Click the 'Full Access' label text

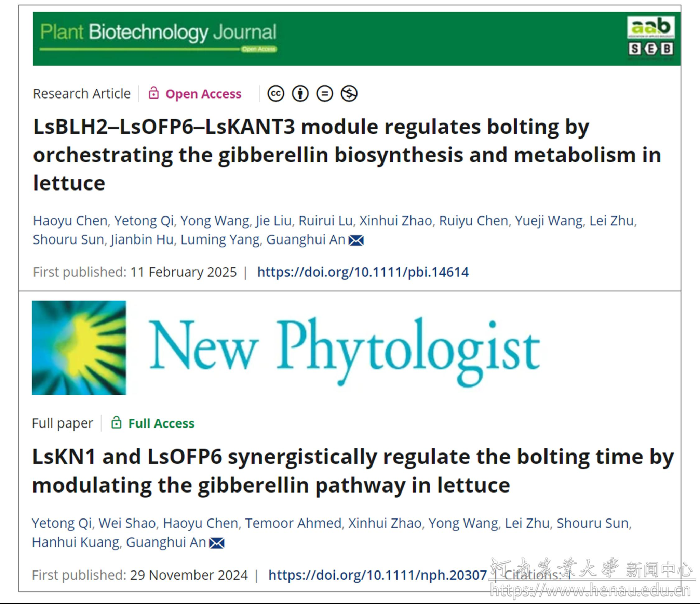pyautogui.click(x=161, y=423)
